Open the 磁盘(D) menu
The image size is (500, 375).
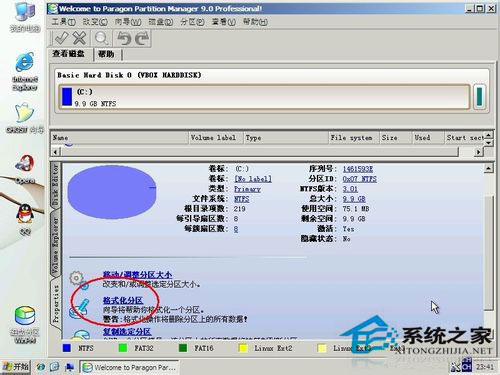161,22
